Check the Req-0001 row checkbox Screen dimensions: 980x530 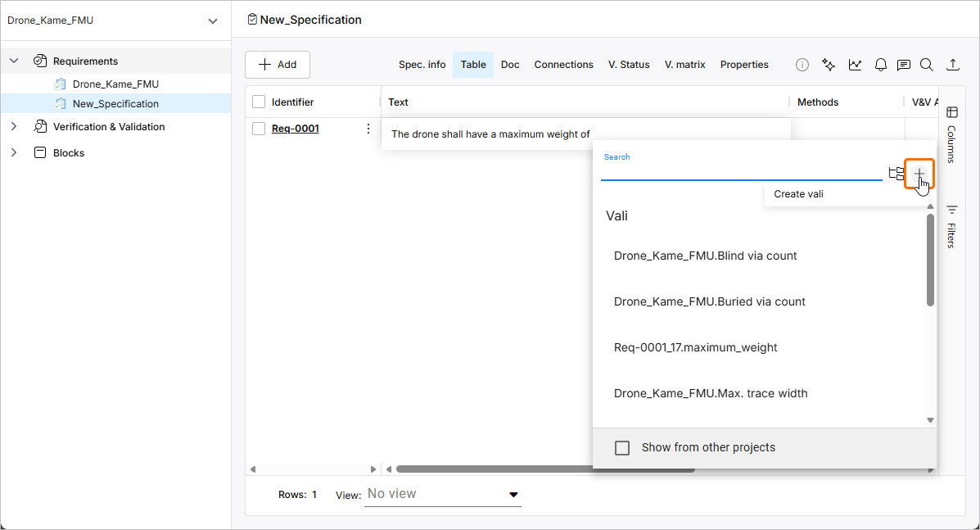click(x=259, y=129)
